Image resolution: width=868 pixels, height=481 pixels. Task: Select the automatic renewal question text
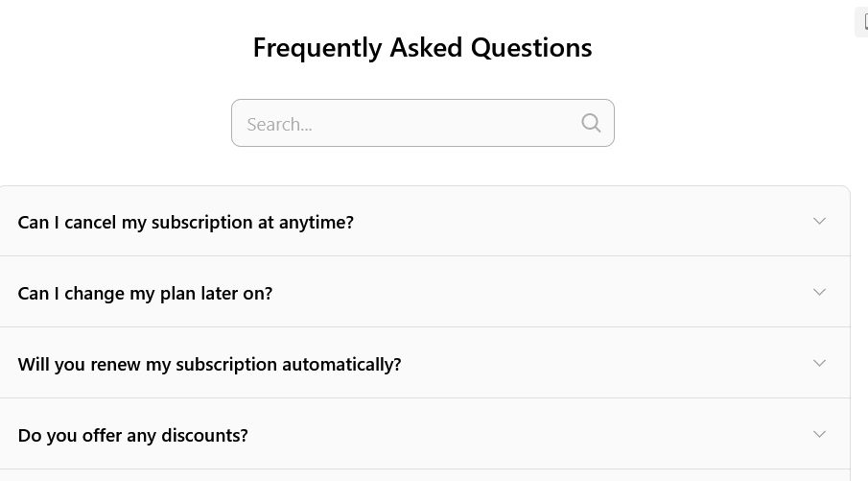[209, 364]
